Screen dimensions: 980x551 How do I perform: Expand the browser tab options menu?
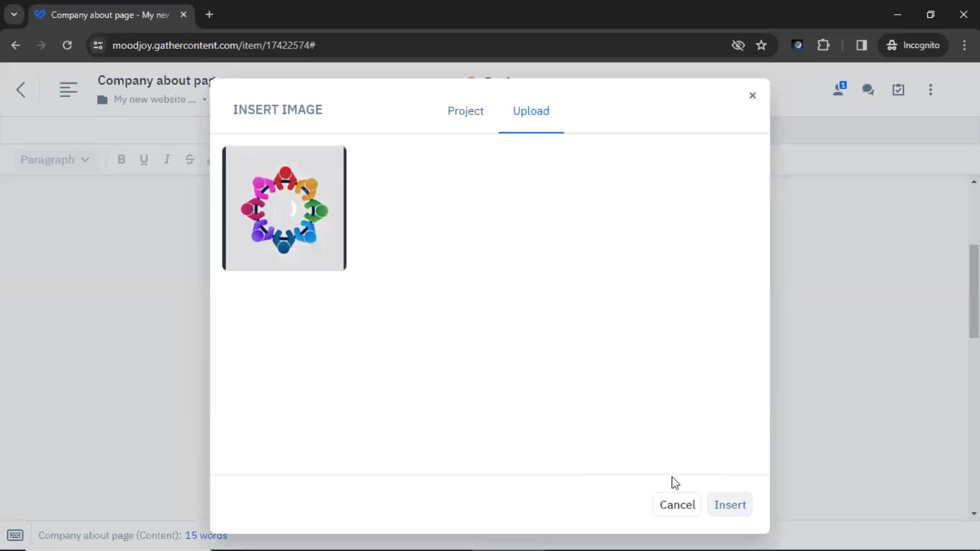coord(13,14)
